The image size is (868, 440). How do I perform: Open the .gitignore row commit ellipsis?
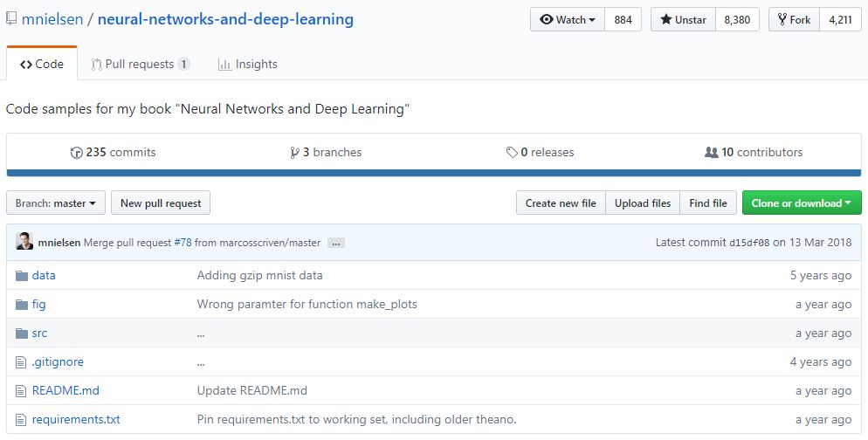point(201,364)
